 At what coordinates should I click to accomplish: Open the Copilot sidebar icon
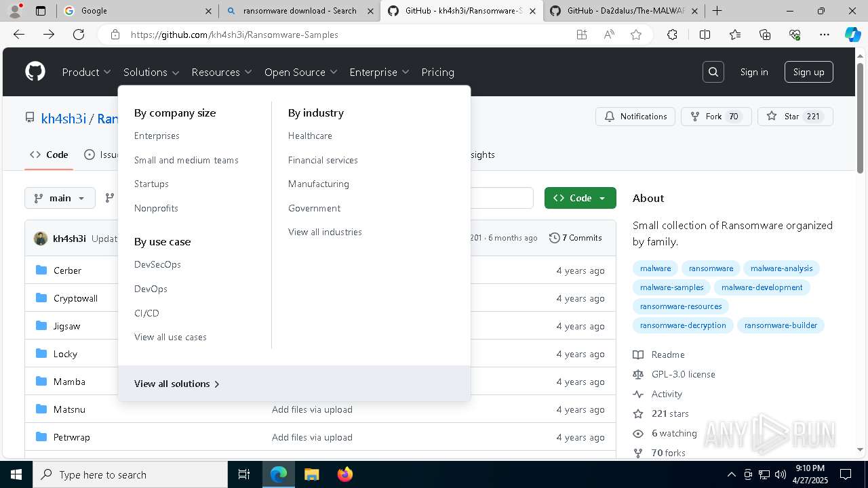pos(852,35)
